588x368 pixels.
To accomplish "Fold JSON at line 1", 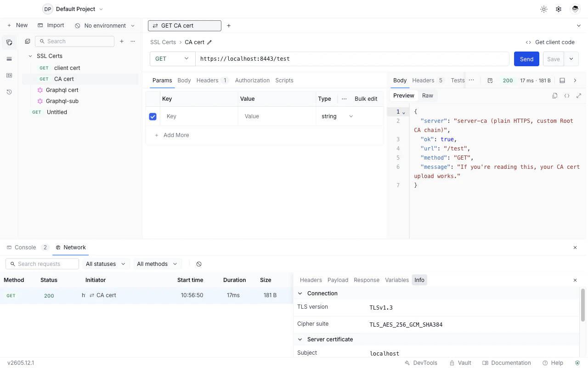I will coord(404,112).
